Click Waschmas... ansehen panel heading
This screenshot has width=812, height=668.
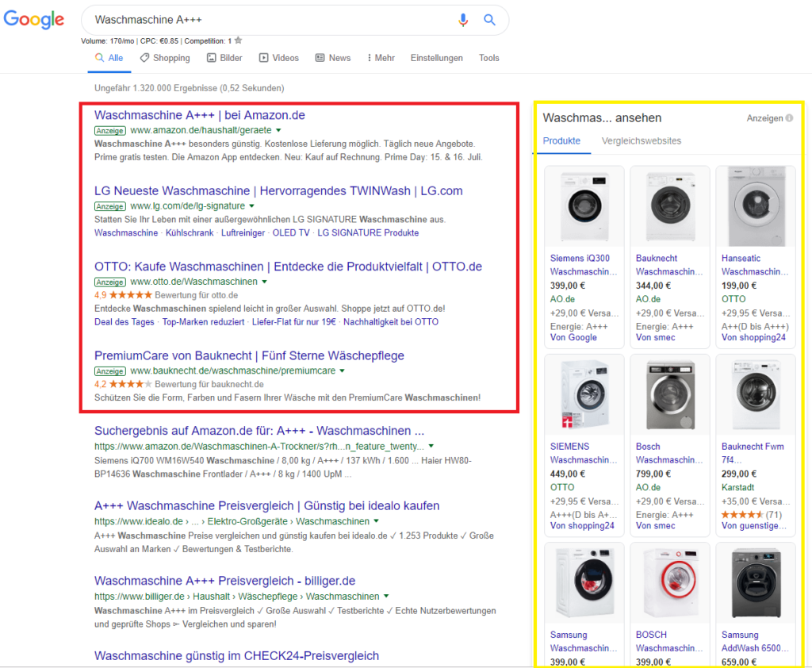tap(602, 118)
